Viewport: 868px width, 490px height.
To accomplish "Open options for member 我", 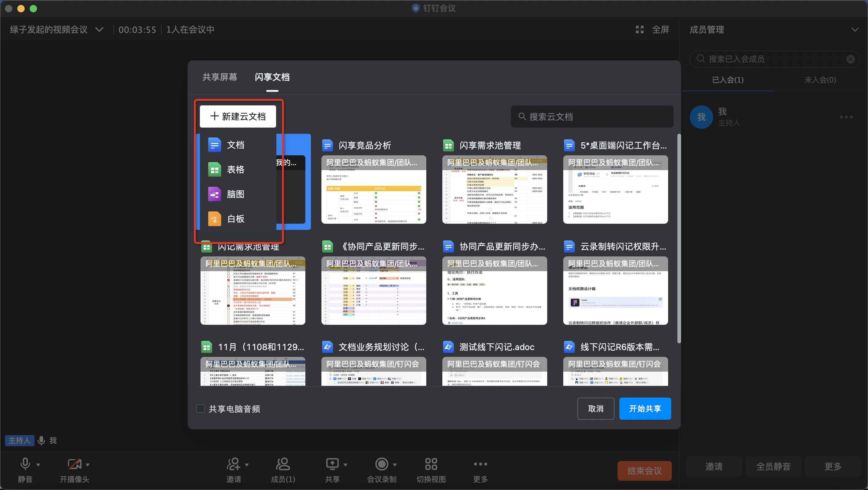I will click(x=846, y=117).
